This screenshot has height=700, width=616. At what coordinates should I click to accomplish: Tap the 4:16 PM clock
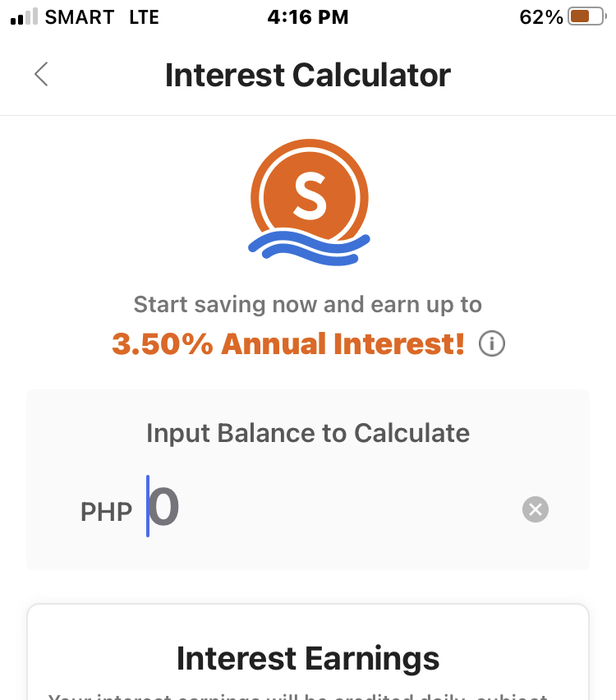tap(308, 17)
